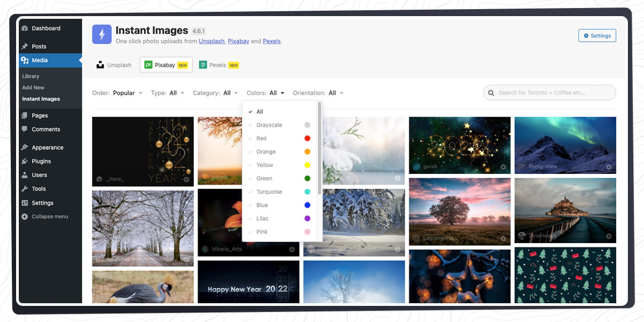Click the Appearance brush icon
Image resolution: width=644 pixels, height=322 pixels.
[25, 148]
